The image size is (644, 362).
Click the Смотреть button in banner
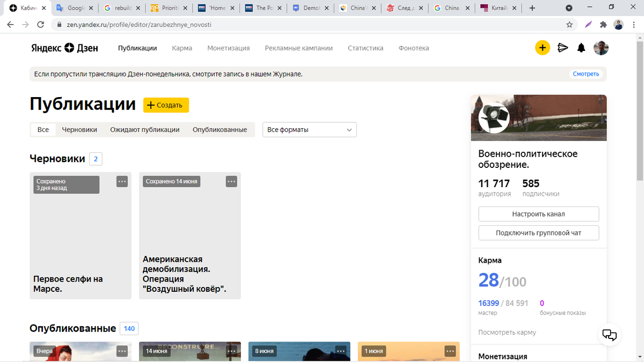tap(586, 74)
